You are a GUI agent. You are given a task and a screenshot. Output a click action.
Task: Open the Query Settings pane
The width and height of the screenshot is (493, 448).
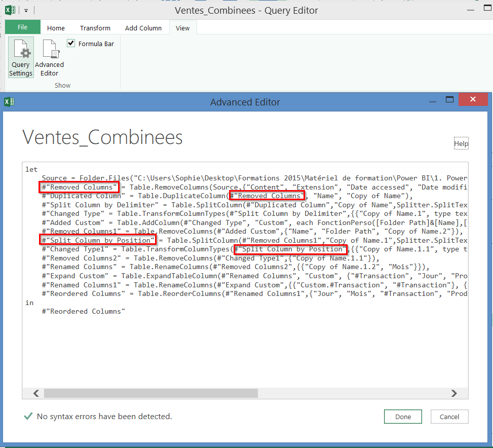tap(20, 57)
